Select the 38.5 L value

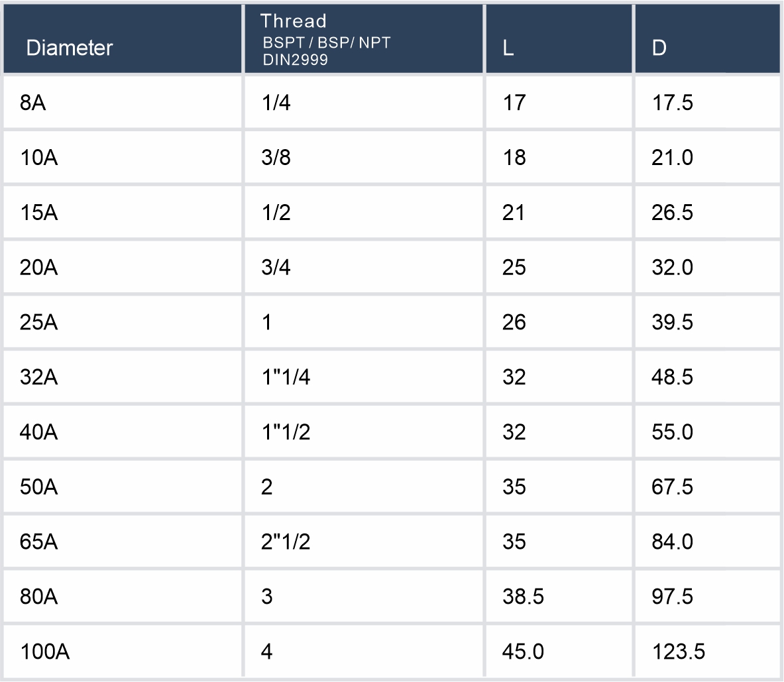click(x=523, y=597)
